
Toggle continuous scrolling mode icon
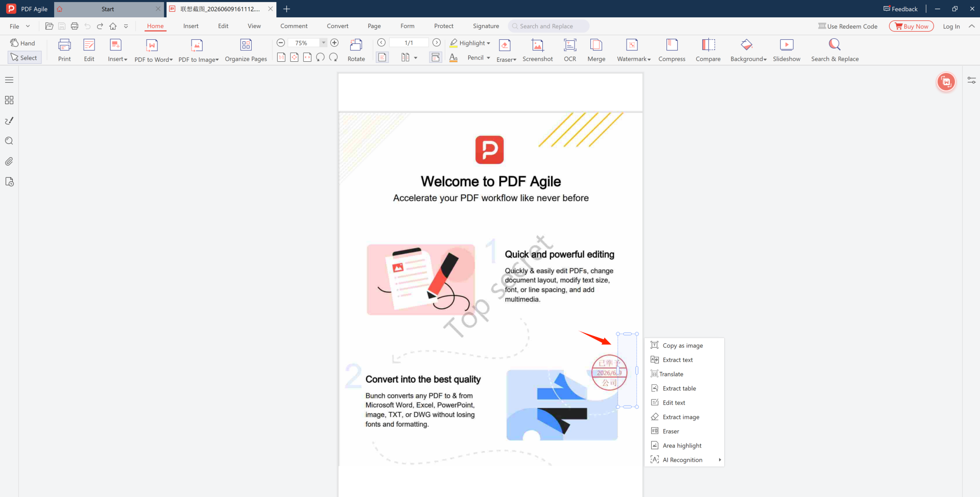click(x=435, y=57)
